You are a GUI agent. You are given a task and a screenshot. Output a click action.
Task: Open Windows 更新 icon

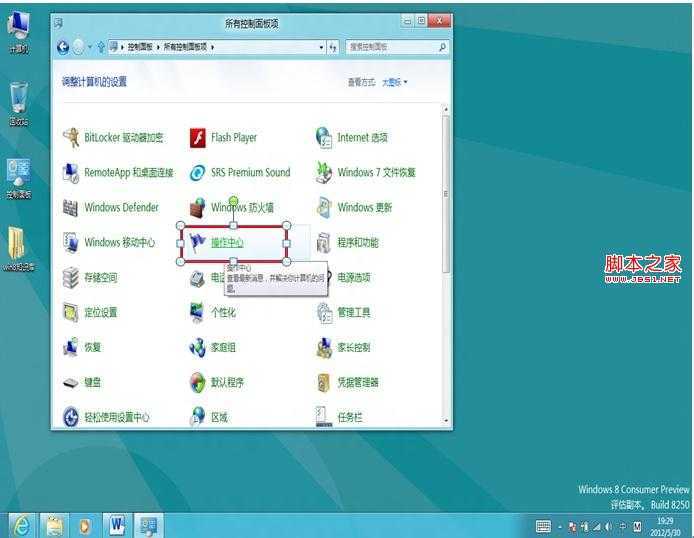(324, 208)
